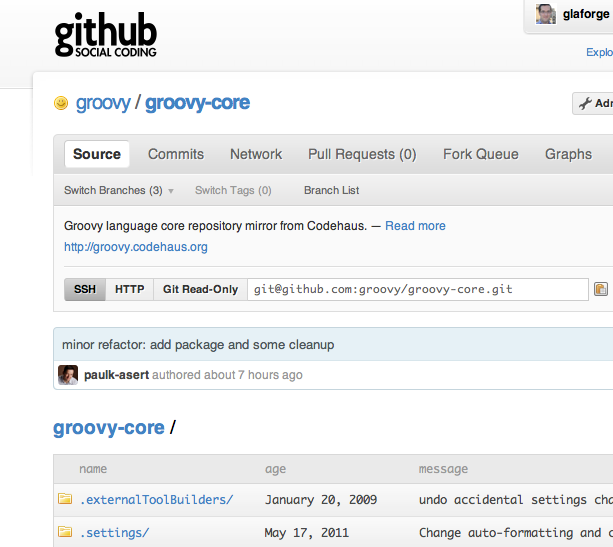This screenshot has height=547, width=613.
Task: Click the 'undo accidental settings' commit message
Action: click(x=516, y=500)
